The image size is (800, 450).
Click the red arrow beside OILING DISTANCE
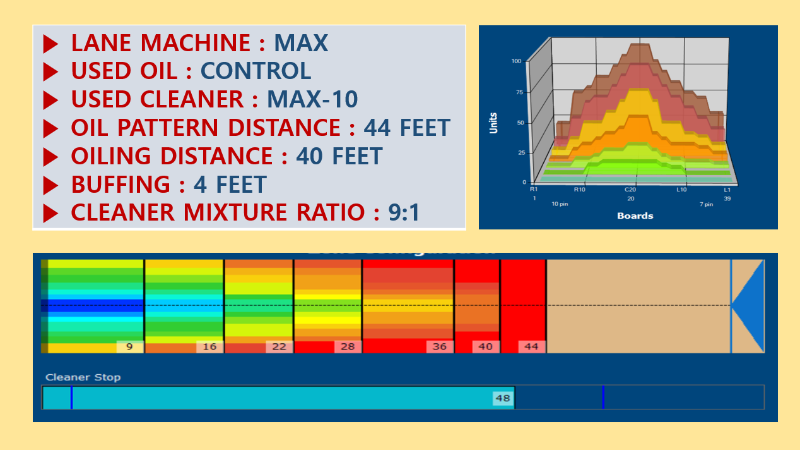point(50,157)
